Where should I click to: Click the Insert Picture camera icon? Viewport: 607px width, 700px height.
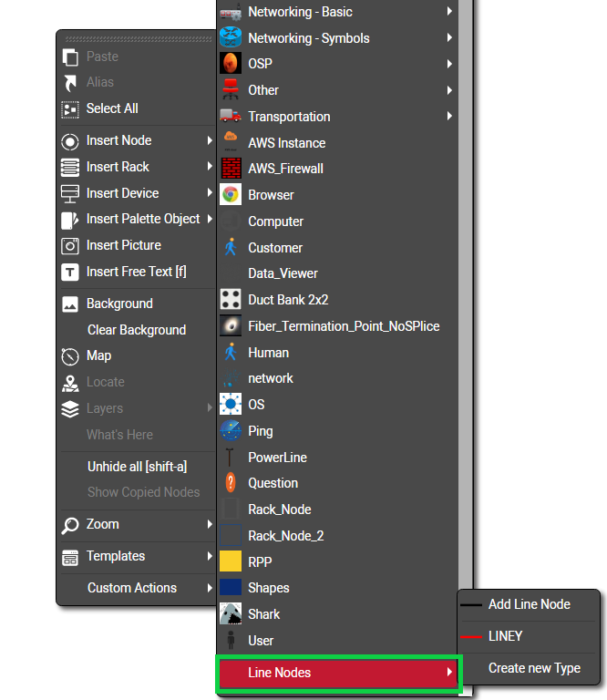pyautogui.click(x=70, y=246)
